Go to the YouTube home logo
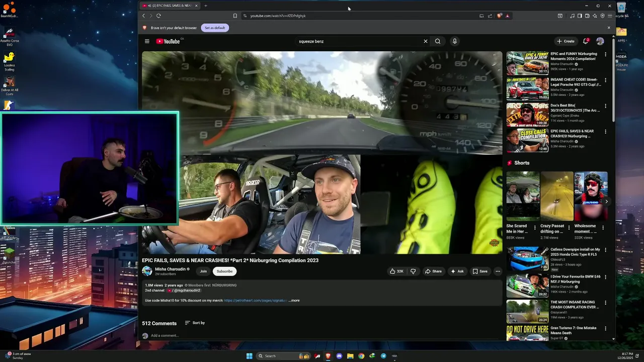The height and width of the screenshot is (362, 644). (168, 41)
